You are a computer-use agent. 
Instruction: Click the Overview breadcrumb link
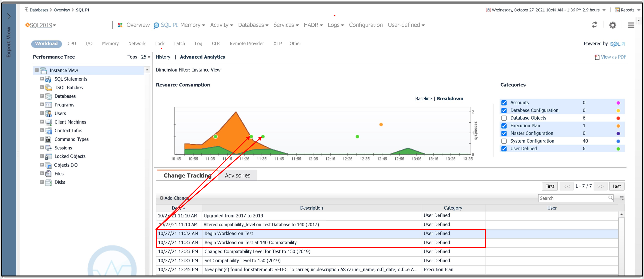[62, 10]
